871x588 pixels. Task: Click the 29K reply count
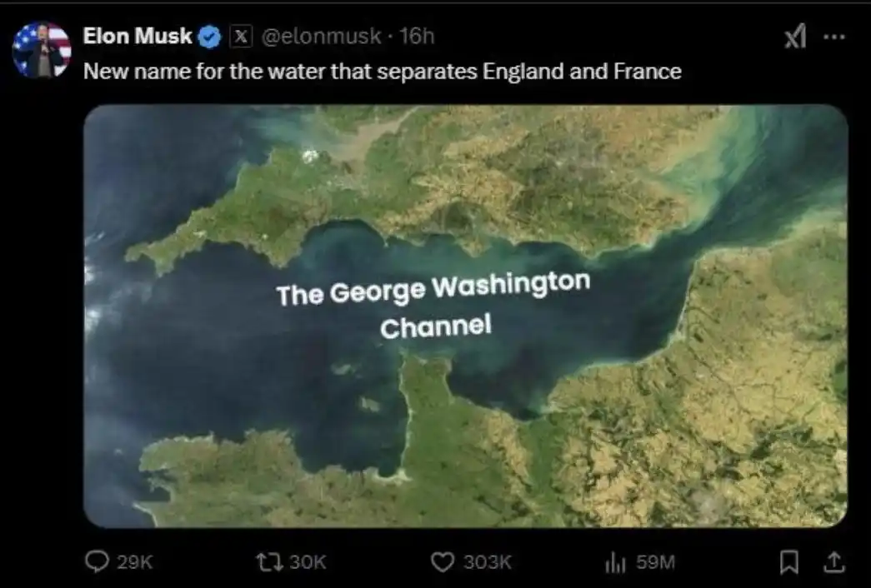point(135,563)
